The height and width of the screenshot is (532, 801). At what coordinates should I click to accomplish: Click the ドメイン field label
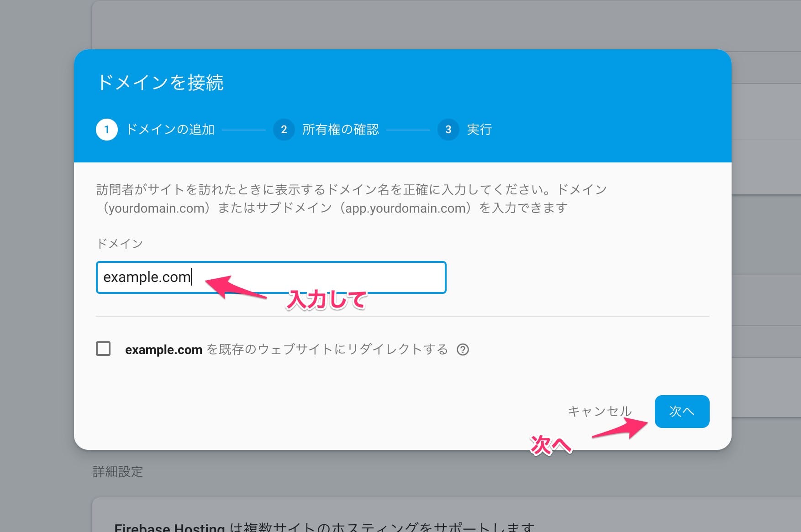[120, 243]
